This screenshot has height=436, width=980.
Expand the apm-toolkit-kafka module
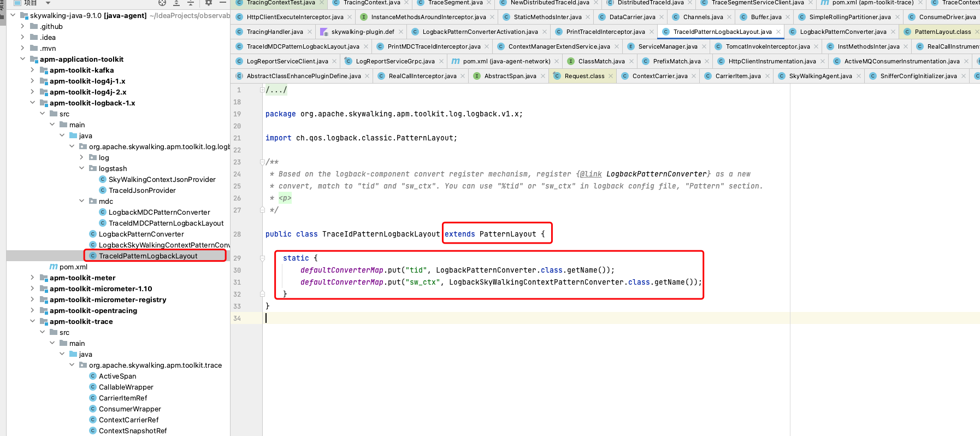point(32,70)
